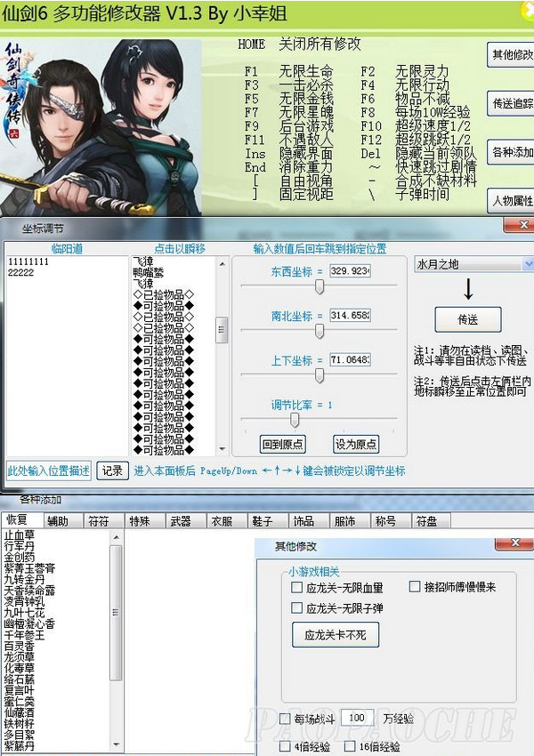Enable 应龙关-无限子弹 checkbox
The image size is (534, 756).
pos(296,608)
